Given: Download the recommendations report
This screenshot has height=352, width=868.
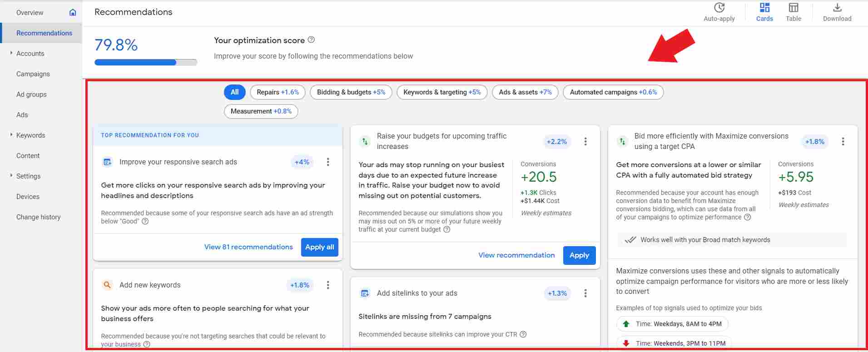Looking at the screenshot, I should [837, 12].
